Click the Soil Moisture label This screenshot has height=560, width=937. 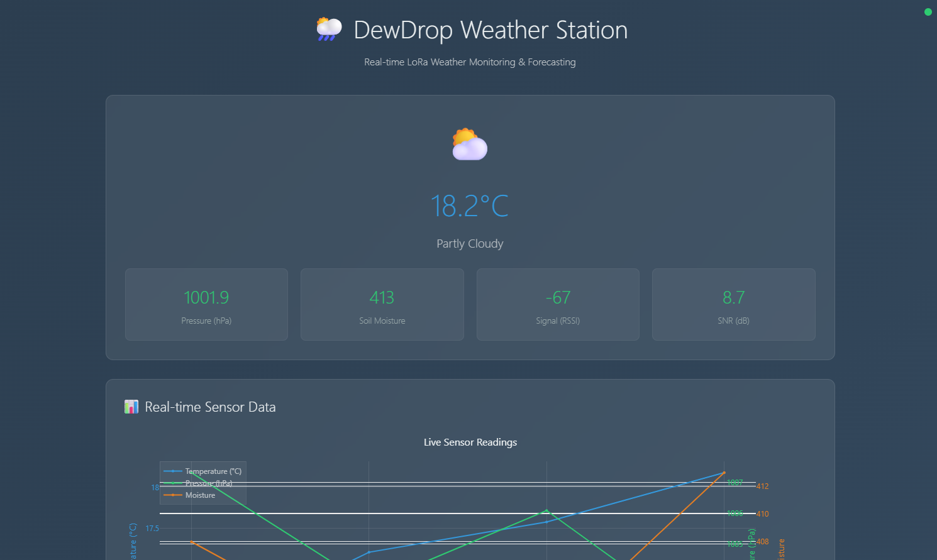[x=382, y=321]
